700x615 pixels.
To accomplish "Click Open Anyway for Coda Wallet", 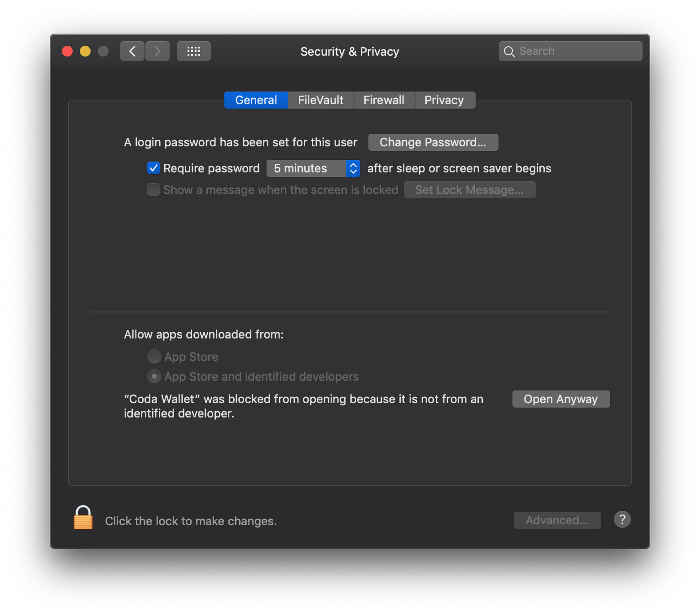I will [561, 399].
